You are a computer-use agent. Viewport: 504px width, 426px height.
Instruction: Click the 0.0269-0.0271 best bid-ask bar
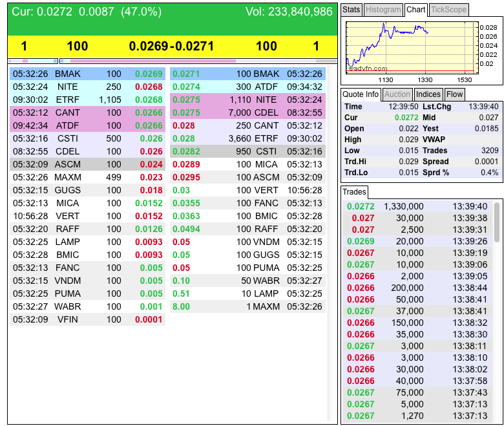coord(173,46)
